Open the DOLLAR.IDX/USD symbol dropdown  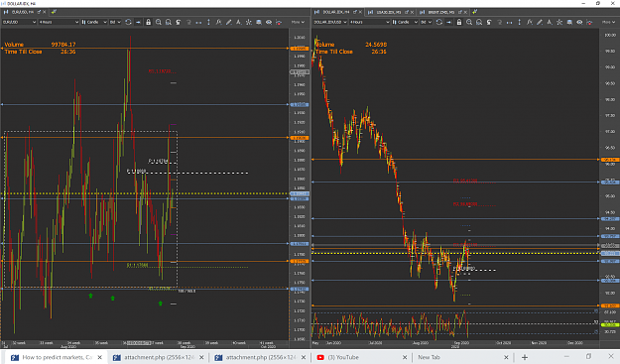(x=329, y=22)
